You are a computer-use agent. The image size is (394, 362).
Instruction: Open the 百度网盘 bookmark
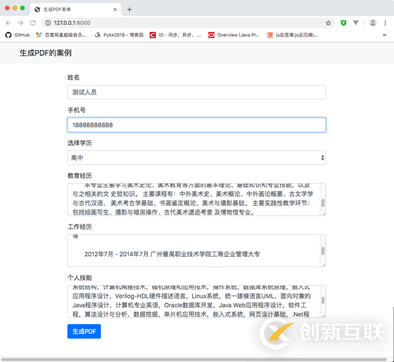(x=61, y=35)
